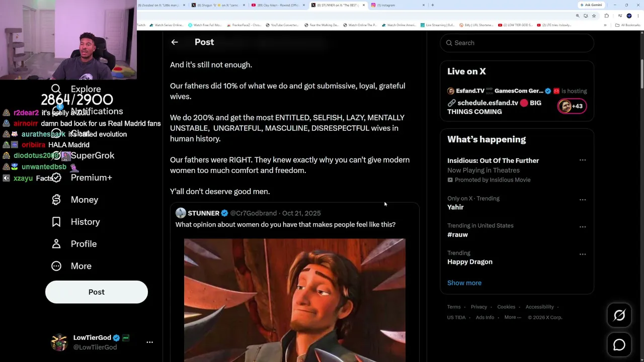Open account menu dots beside LowTierGod
Screen dimensions: 644x362
(149, 342)
